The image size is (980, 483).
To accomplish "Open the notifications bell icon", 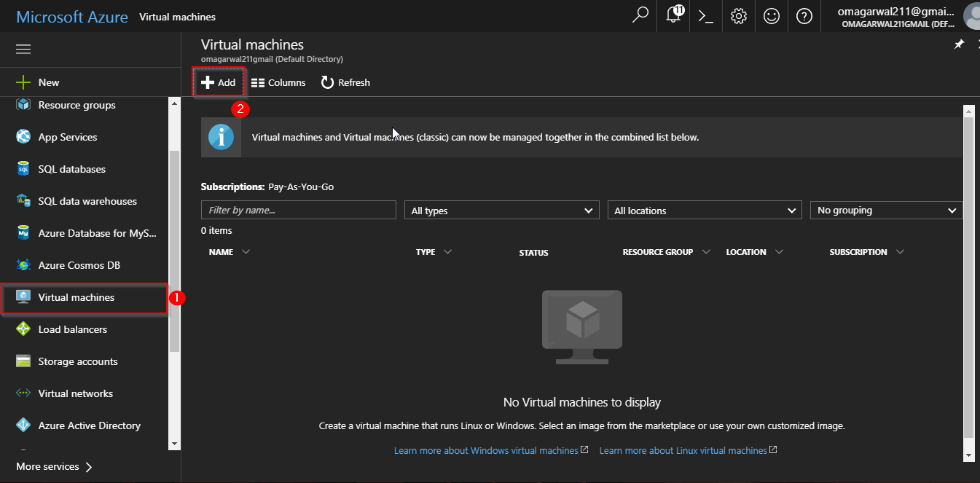I will coord(674,16).
